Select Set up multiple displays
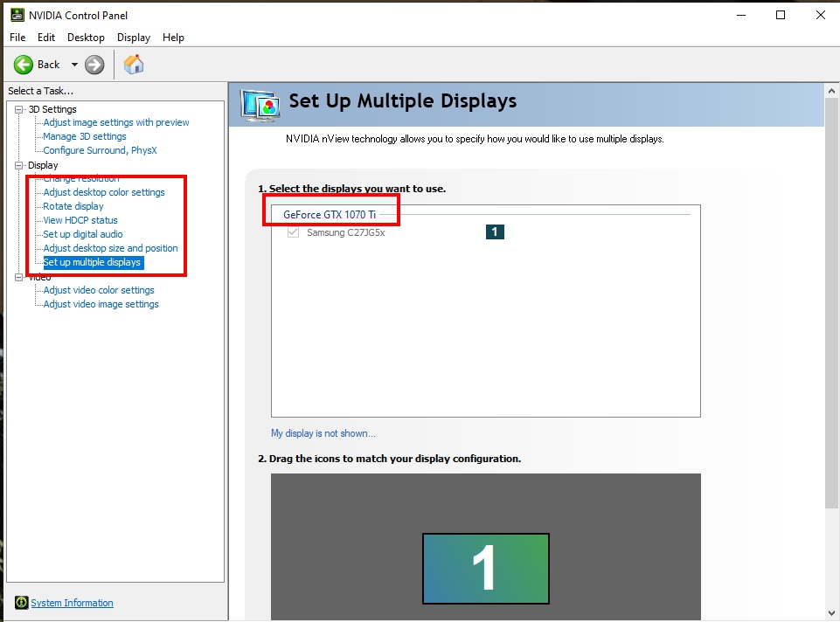 click(92, 262)
